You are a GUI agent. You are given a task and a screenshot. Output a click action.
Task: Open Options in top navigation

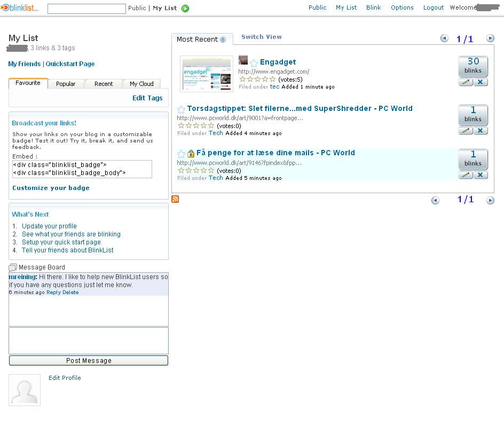[x=402, y=7]
